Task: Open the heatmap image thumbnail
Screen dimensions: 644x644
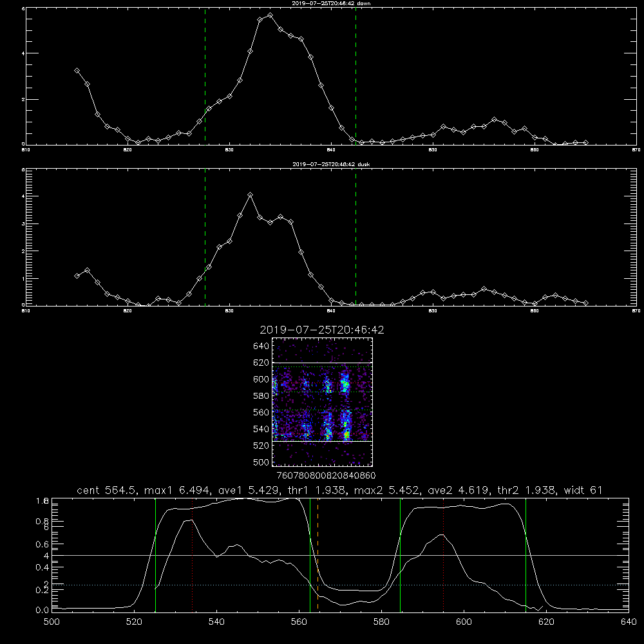Action: [x=322, y=402]
